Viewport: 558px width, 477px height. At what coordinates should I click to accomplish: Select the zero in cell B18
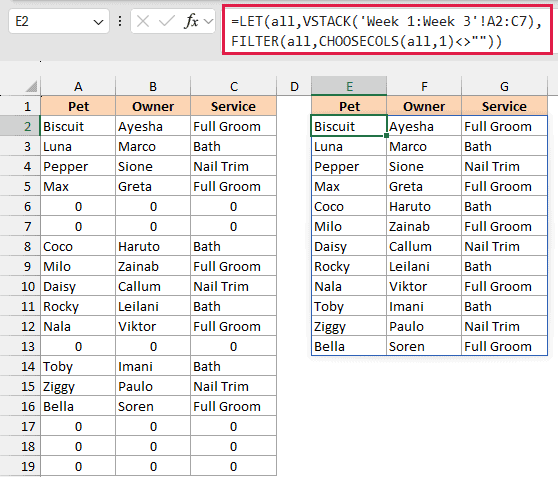153,446
